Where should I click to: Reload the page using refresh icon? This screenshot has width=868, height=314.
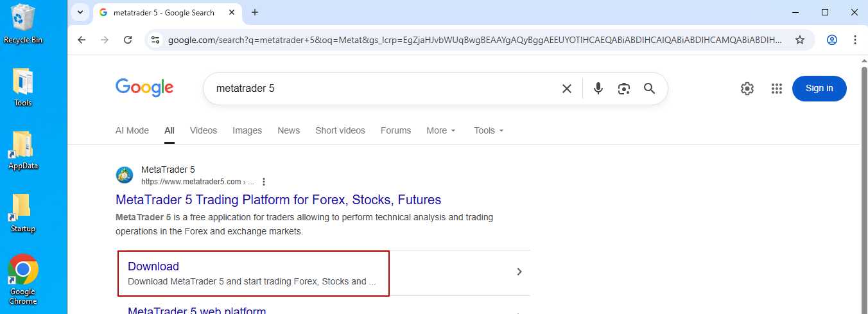(128, 40)
